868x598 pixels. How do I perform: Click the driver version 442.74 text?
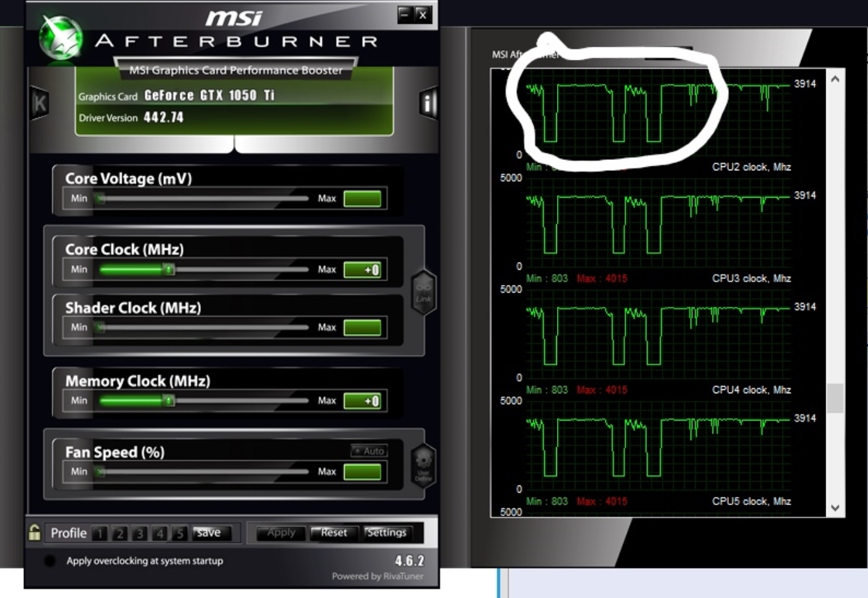164,118
